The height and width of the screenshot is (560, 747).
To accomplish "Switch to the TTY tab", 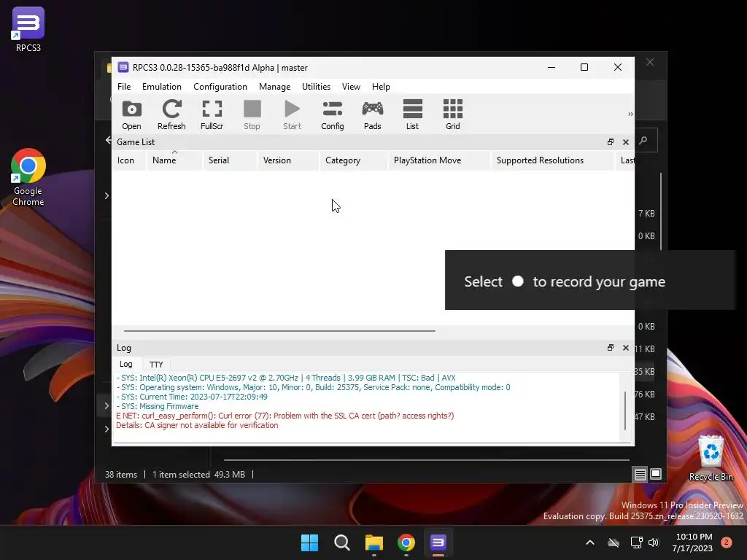I will [156, 365].
